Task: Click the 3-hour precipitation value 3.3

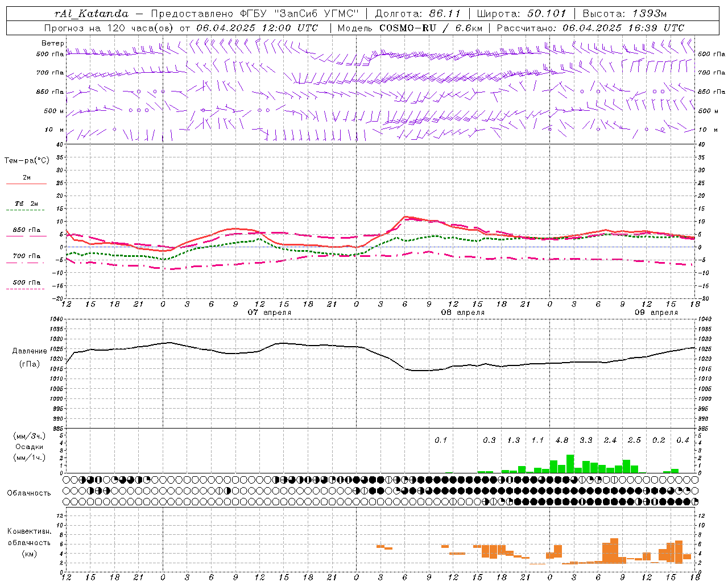Action: [586, 440]
